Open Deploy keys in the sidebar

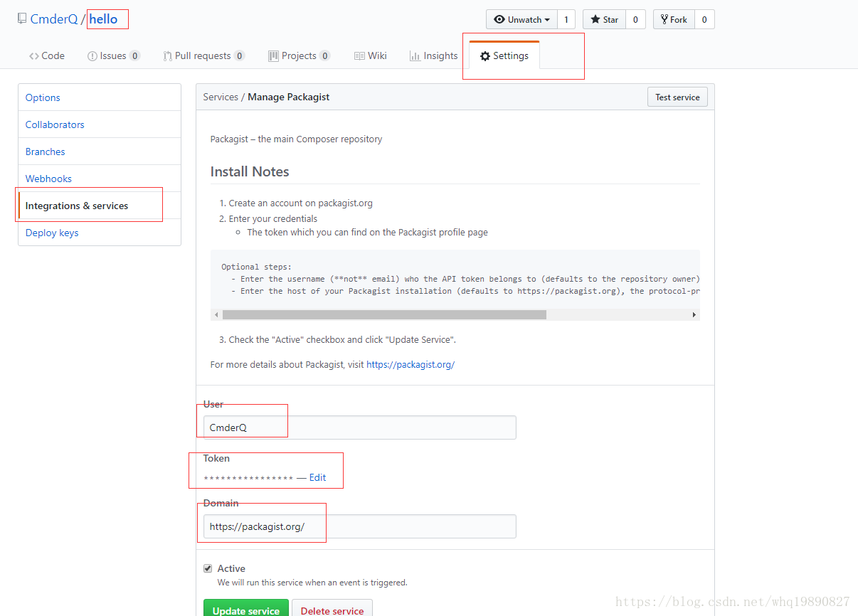pos(100,233)
